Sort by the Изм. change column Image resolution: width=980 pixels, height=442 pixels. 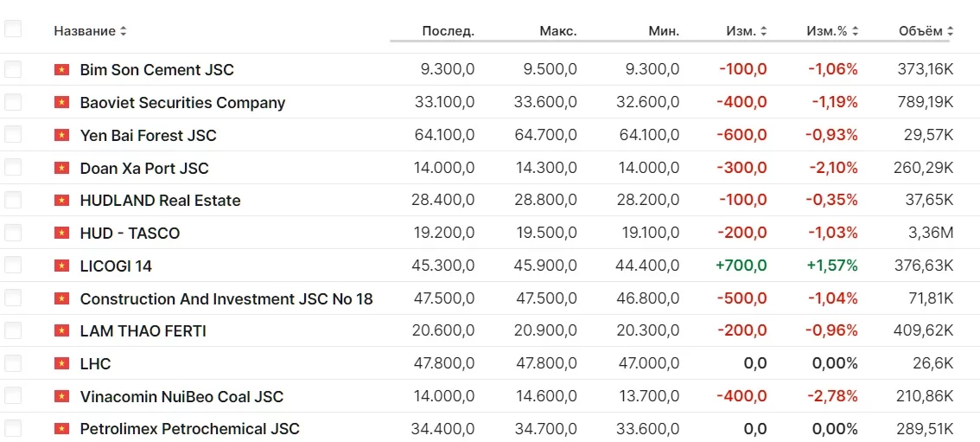747,31
